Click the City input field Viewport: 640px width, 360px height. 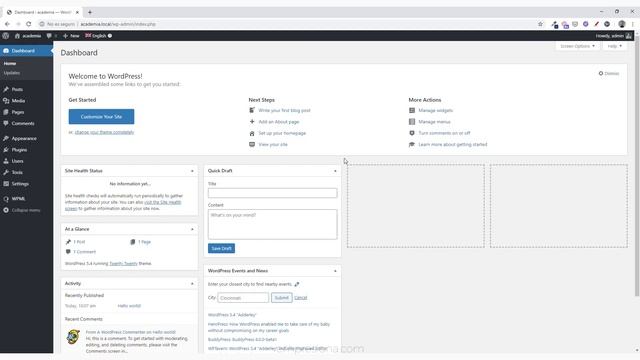[243, 298]
